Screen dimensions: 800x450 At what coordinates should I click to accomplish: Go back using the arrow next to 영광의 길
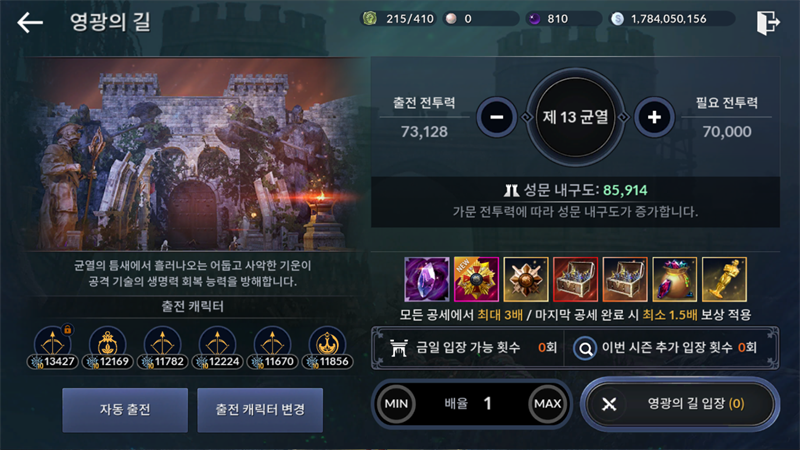(x=30, y=22)
